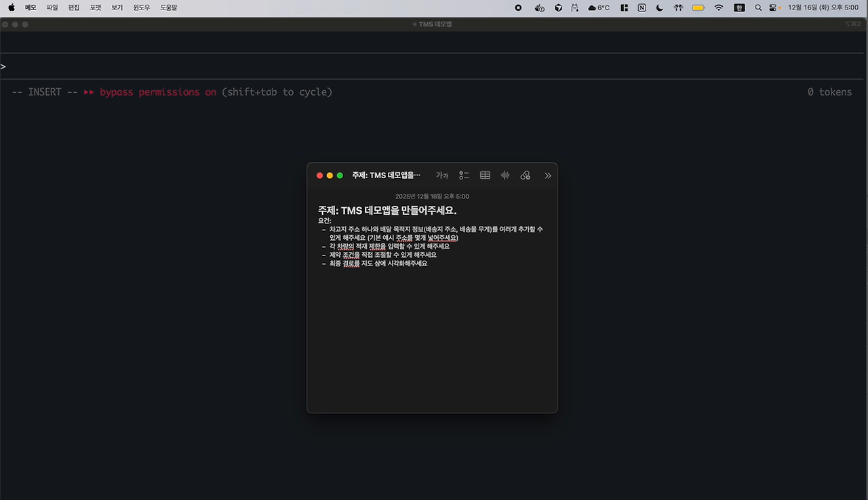Open the 보기 menu
This screenshot has height=500, width=868.
[x=117, y=7]
